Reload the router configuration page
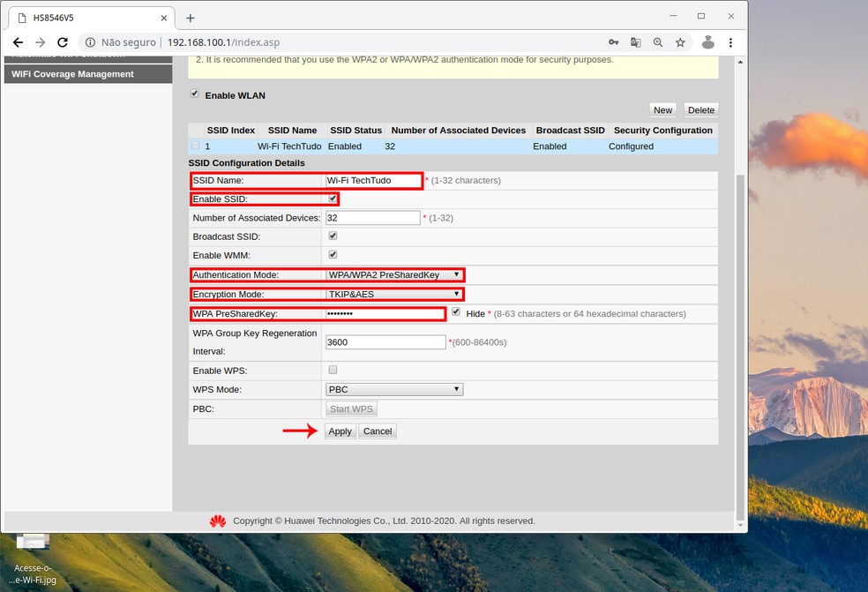 pyautogui.click(x=62, y=41)
